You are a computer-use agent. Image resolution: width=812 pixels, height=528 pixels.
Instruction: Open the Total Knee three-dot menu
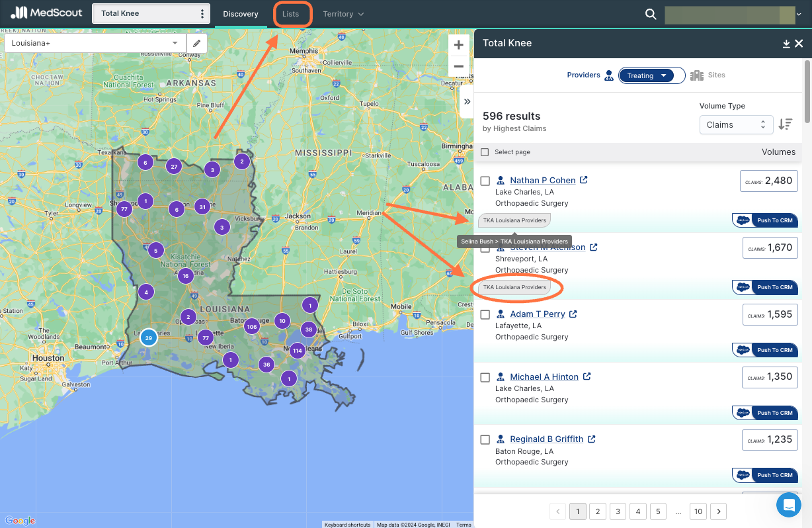point(202,14)
